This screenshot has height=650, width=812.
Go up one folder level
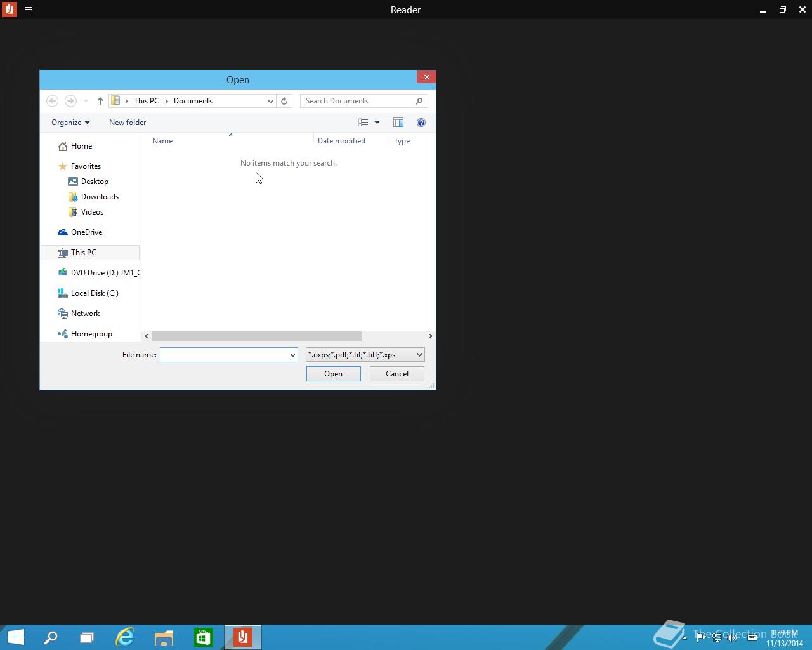(x=100, y=101)
